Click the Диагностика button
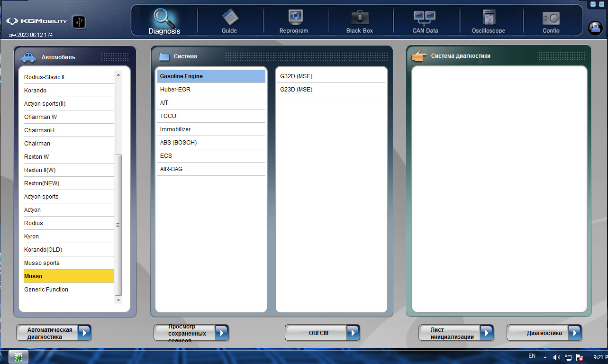 coord(544,333)
